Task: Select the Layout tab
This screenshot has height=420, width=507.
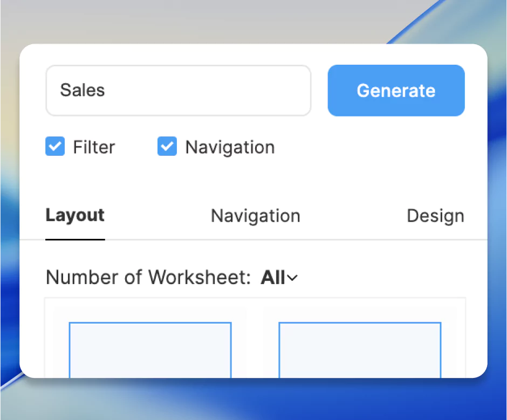Action: 74,216
